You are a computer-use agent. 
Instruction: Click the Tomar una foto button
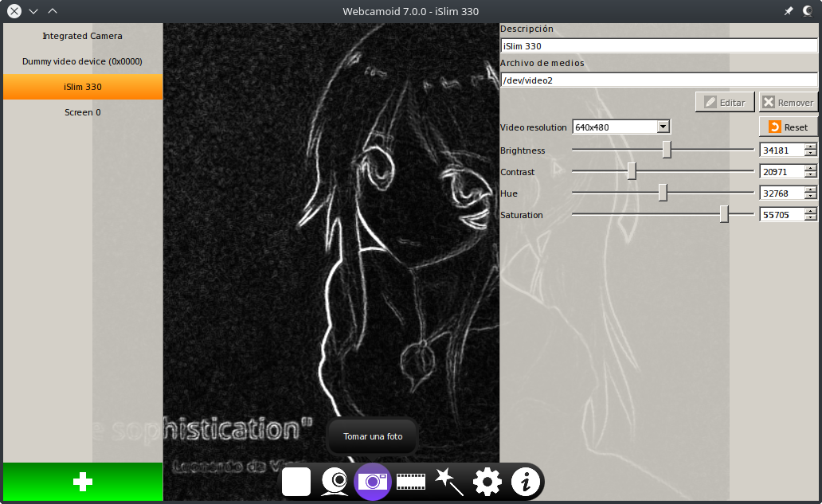[x=371, y=436]
